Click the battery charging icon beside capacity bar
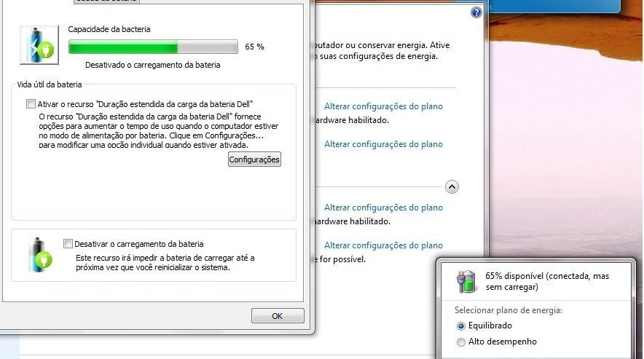 39,44
